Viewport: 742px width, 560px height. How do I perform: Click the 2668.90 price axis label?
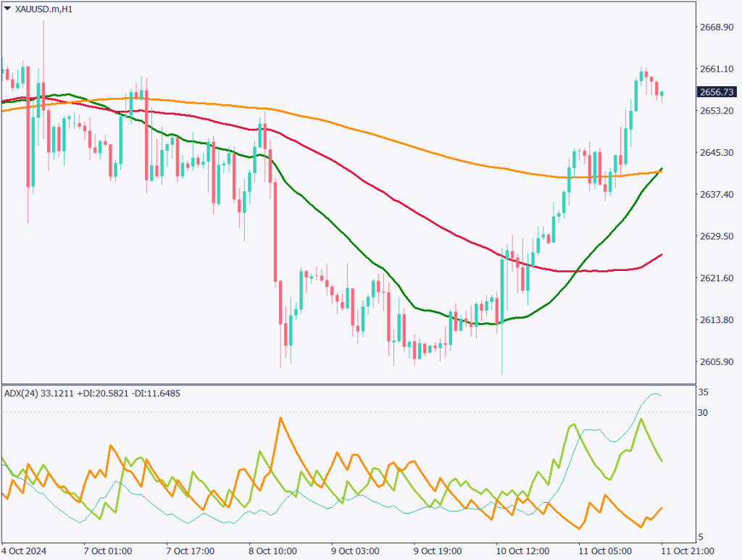[x=716, y=27]
